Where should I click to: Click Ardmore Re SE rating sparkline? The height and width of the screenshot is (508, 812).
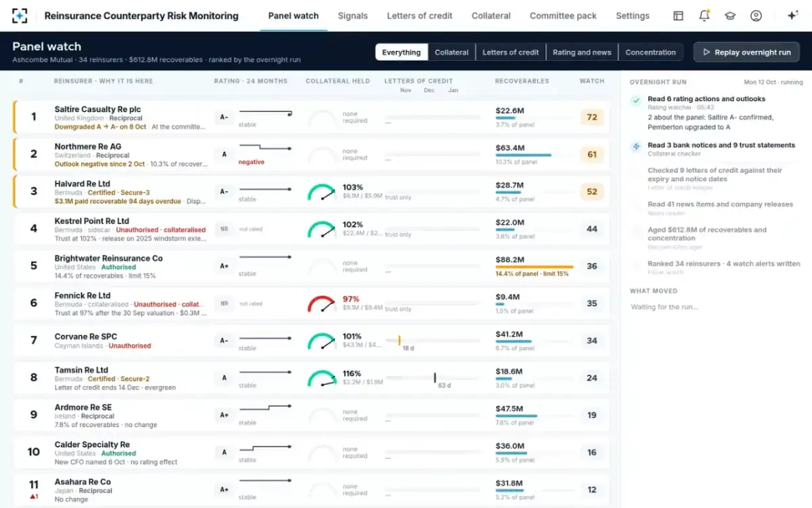point(265,408)
